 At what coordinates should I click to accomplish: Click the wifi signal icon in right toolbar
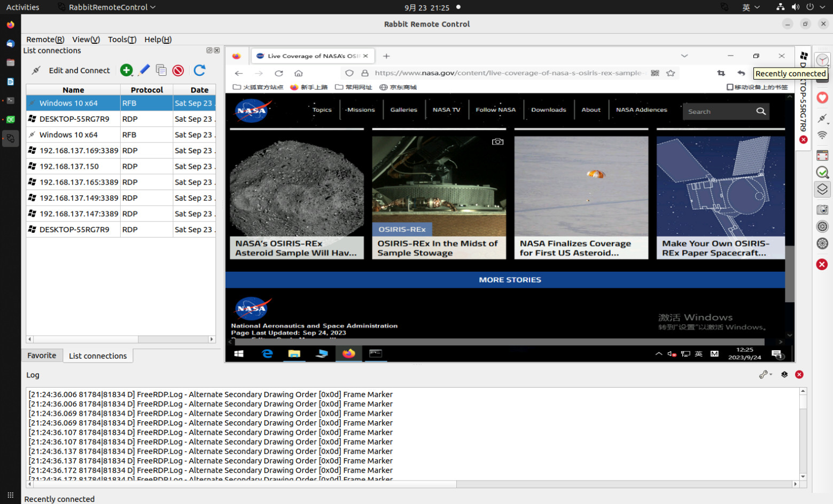(822, 135)
